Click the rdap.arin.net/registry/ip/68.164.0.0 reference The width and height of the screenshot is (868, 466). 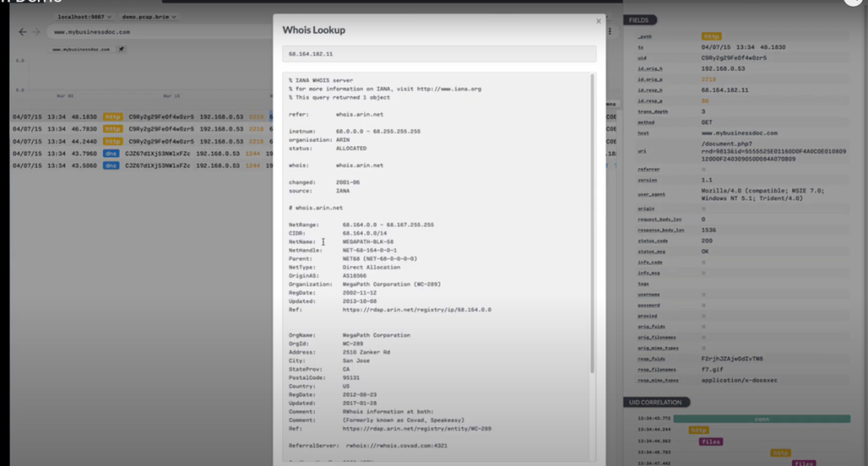(x=417, y=310)
